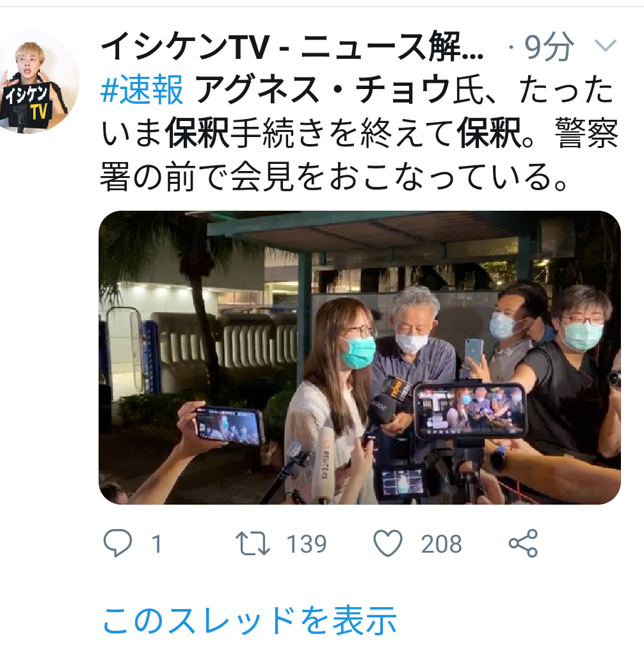Retweet this post using the arrows icon
644x659 pixels.
coord(252,544)
